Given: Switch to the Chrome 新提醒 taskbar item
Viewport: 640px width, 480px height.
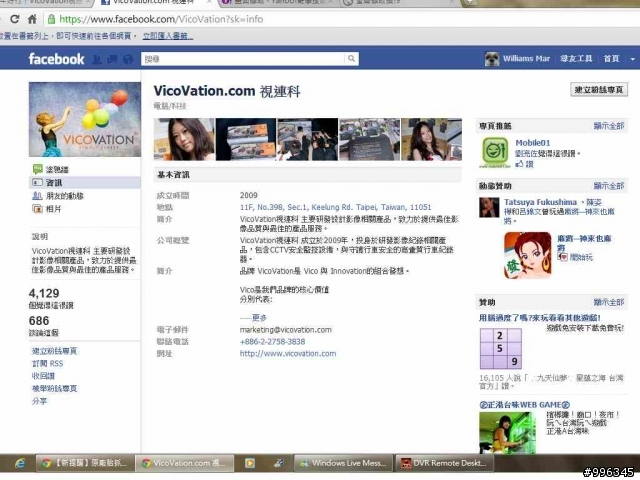Looking at the screenshot, I should [x=85, y=463].
